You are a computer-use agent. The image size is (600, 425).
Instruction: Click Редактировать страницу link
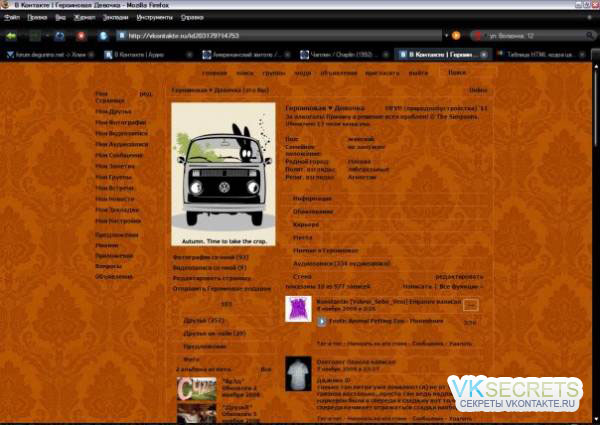(212, 278)
